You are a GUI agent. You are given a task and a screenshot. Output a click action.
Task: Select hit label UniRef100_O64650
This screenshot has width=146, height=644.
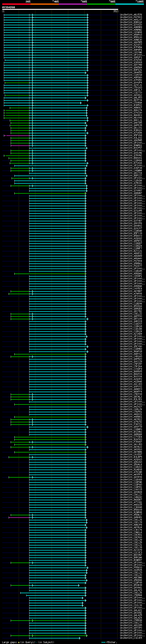pyautogui.click(x=131, y=72)
